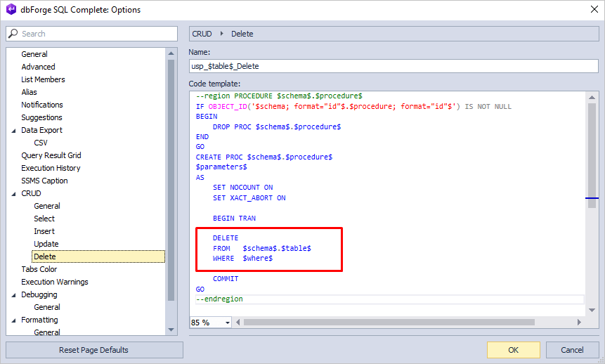Click the breadcrumb arrow separator

point(221,34)
